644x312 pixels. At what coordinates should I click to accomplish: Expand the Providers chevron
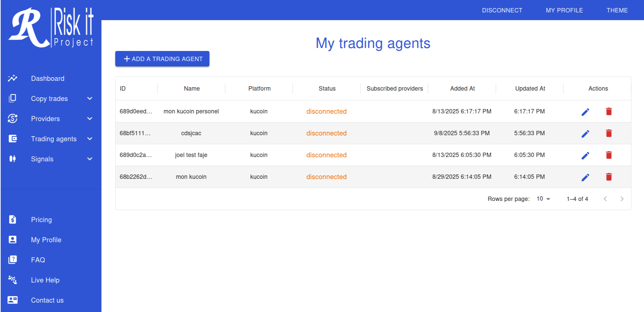[90, 118]
